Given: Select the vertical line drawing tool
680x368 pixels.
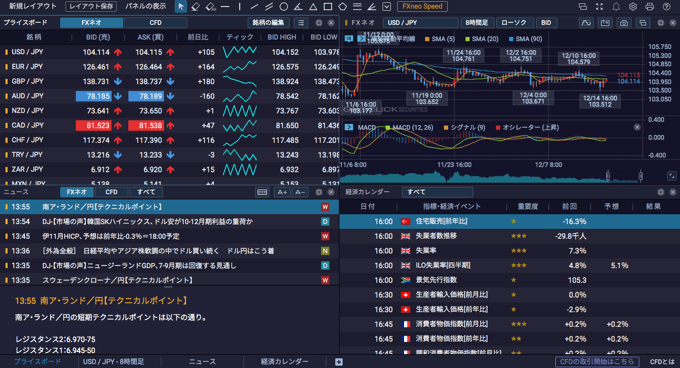Looking at the screenshot, I should pos(239,7).
